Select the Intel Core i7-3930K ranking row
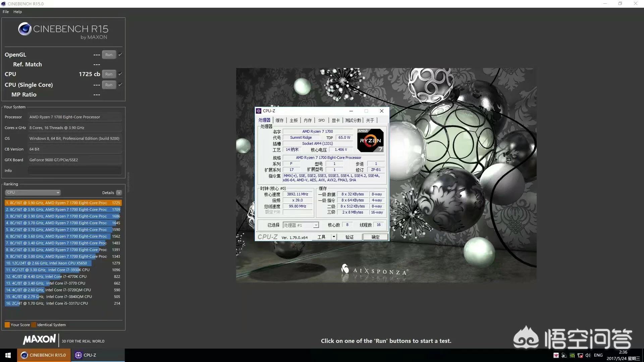644x362 pixels. [x=63, y=270]
